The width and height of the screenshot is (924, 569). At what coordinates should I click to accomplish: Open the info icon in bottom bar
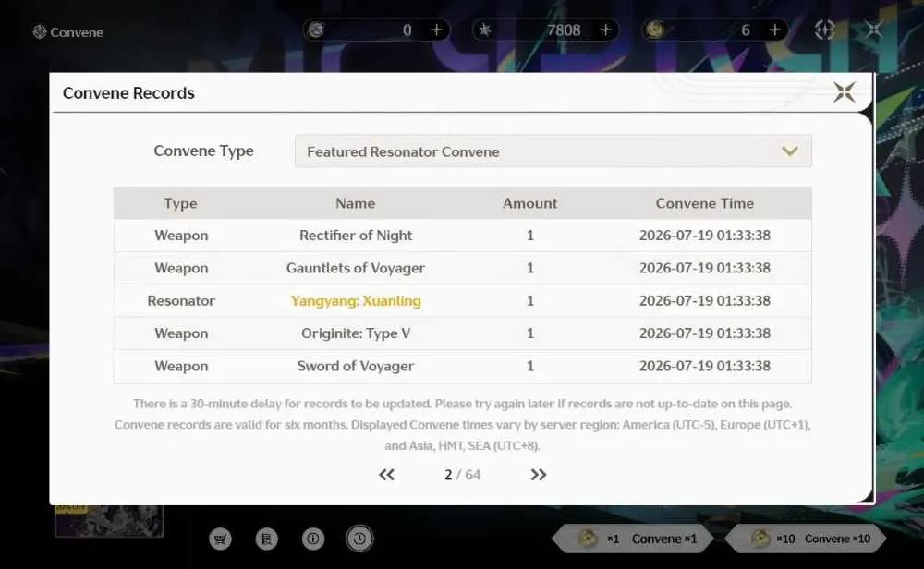point(313,539)
